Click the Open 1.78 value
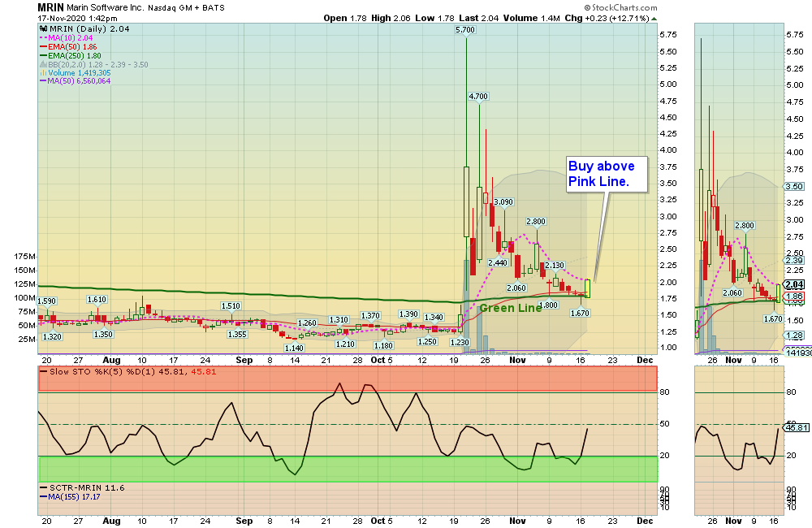 point(345,18)
